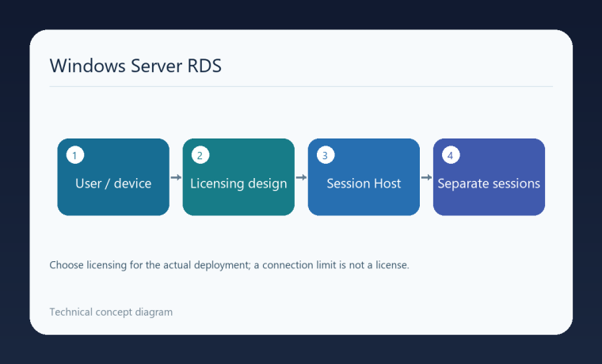Viewport: 602px width, 364px height.
Task: Click the licensing note starting 'Choose licensing'
Action: tap(229, 265)
